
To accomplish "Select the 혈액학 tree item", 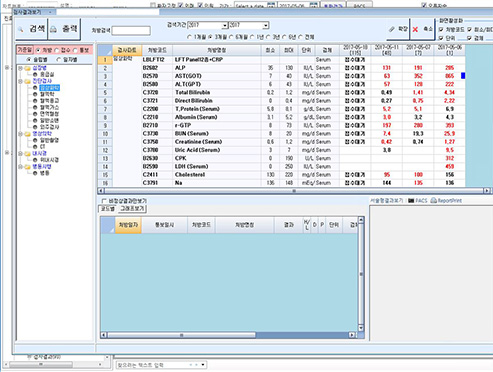I will 47,94.
